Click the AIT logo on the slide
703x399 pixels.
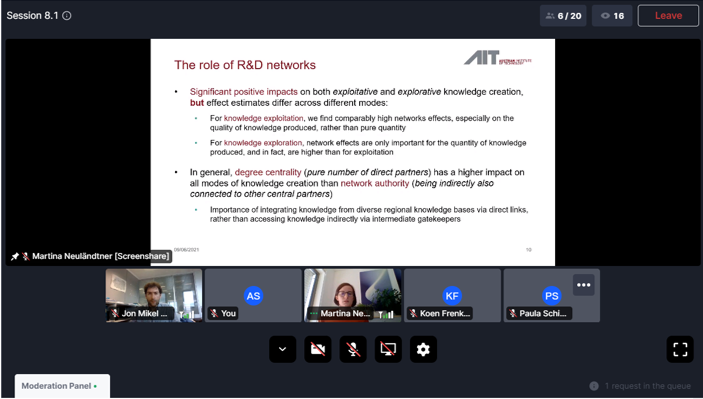[498, 58]
